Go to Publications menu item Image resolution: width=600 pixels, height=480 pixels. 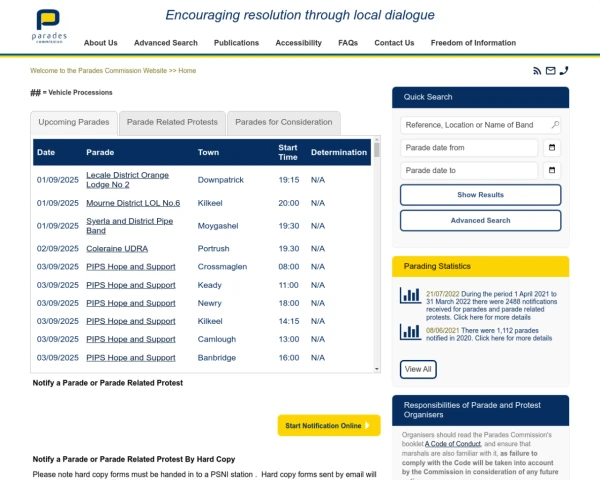click(x=236, y=43)
